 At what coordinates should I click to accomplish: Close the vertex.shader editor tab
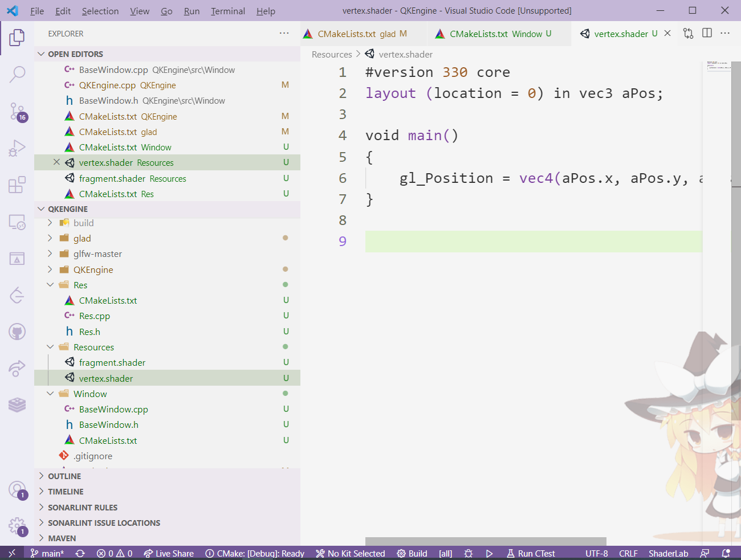(667, 33)
